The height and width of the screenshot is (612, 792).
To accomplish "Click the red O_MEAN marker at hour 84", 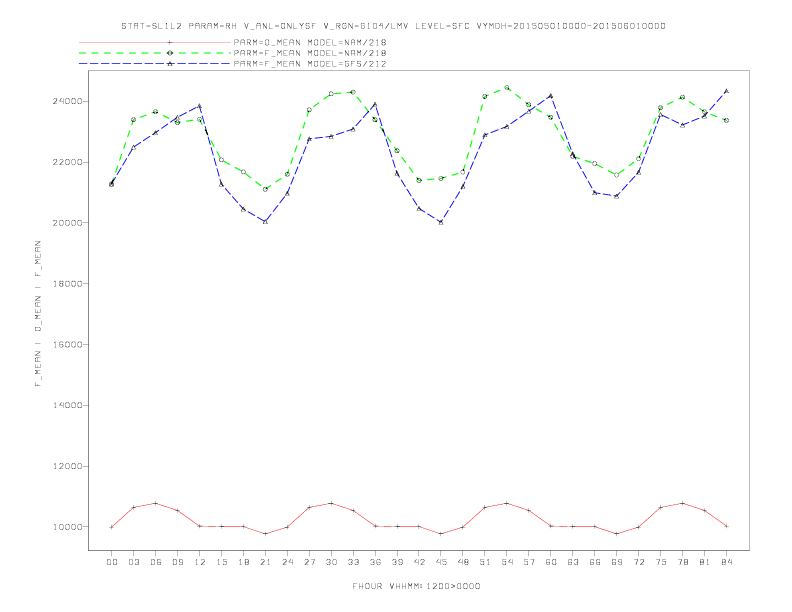I will click(x=726, y=526).
